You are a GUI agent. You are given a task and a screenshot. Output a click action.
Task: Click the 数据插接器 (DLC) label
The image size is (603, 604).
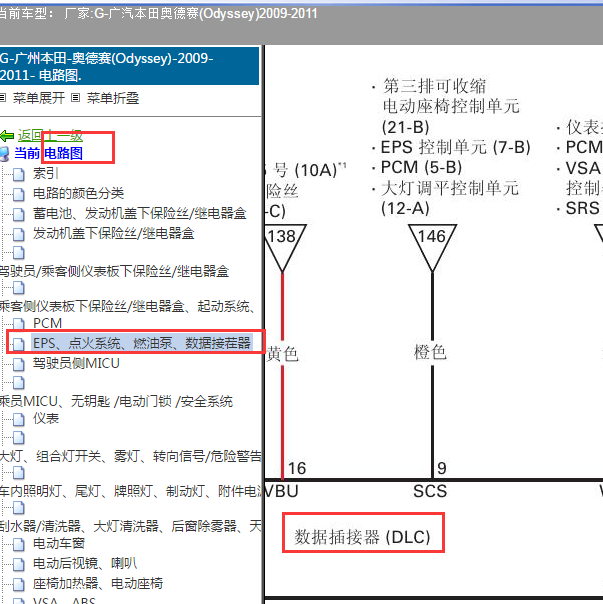click(363, 537)
